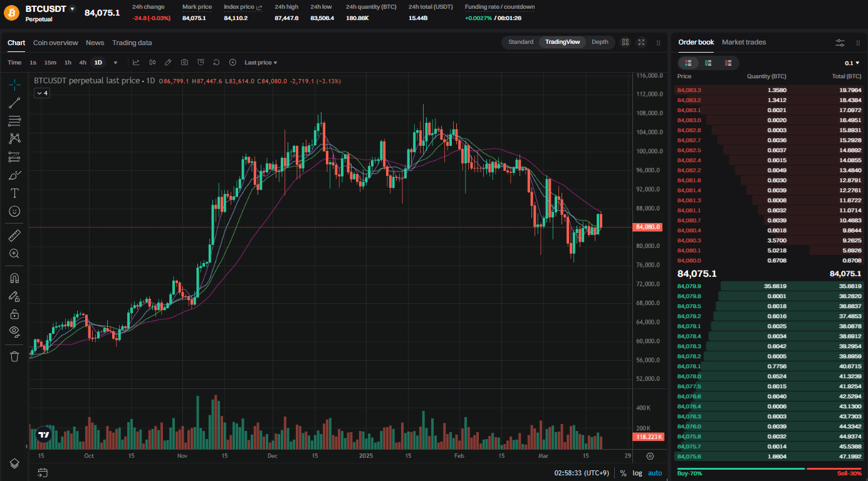Toggle auto scale on price axis
The image size is (868, 481).
655,473
